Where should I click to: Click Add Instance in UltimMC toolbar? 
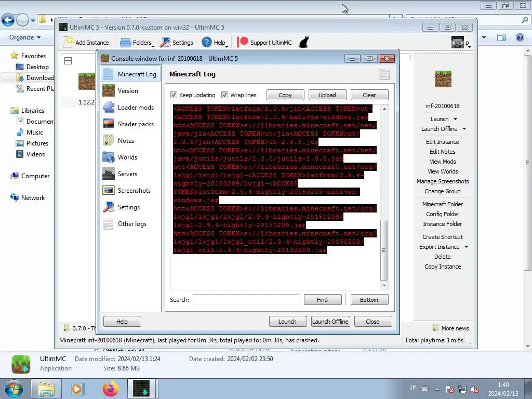[87, 43]
